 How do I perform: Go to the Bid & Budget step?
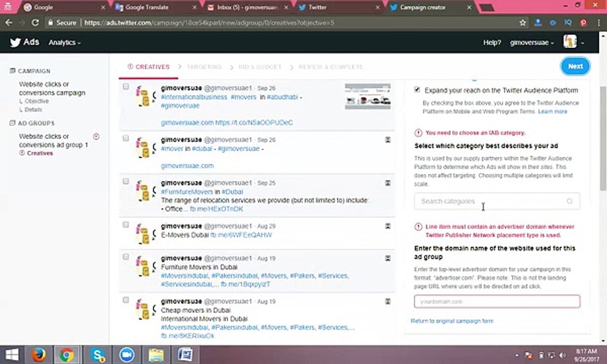click(259, 67)
